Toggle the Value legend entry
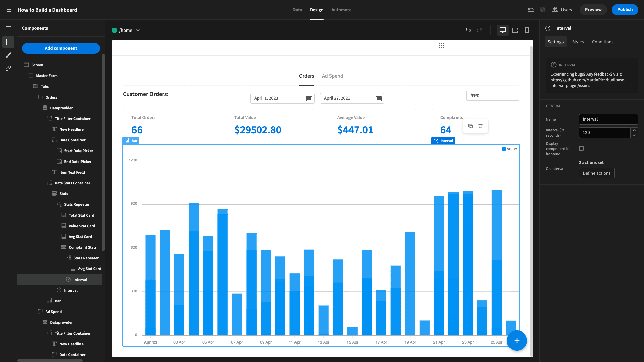The height and width of the screenshot is (362, 644). [x=509, y=149]
